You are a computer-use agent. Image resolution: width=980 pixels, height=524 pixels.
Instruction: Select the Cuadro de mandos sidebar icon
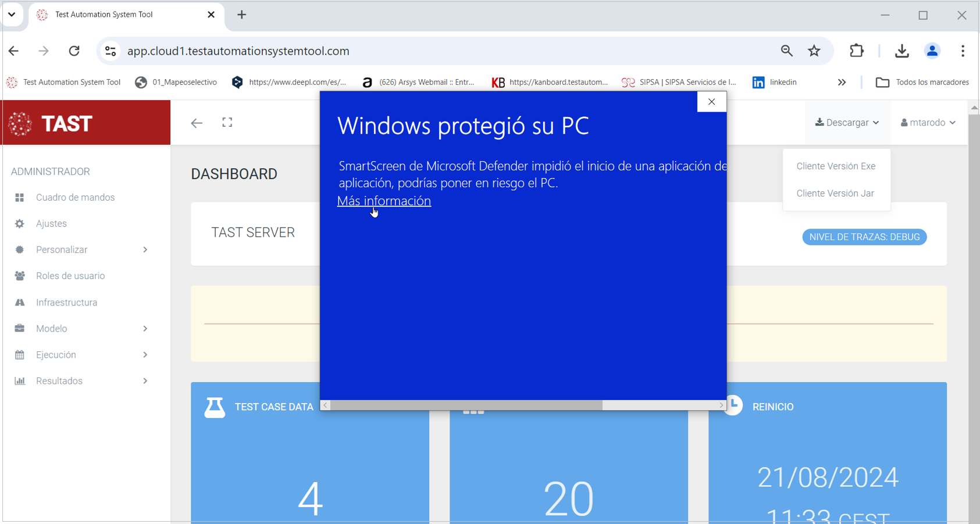click(20, 197)
